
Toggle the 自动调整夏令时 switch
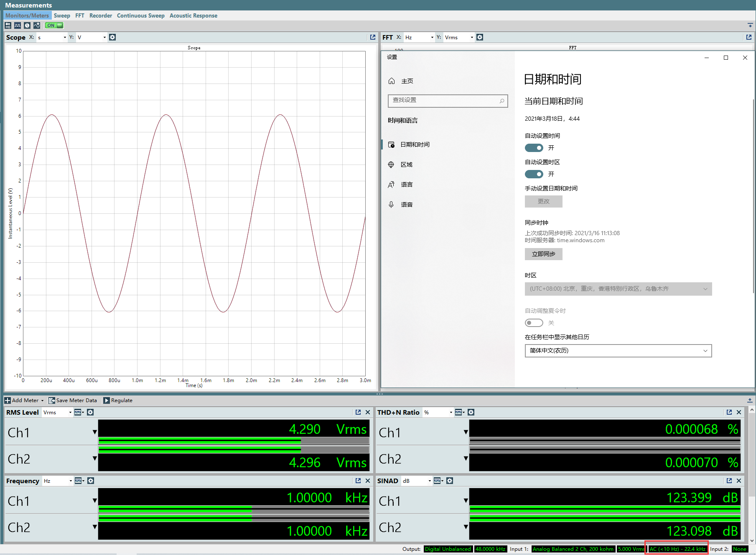[534, 323]
